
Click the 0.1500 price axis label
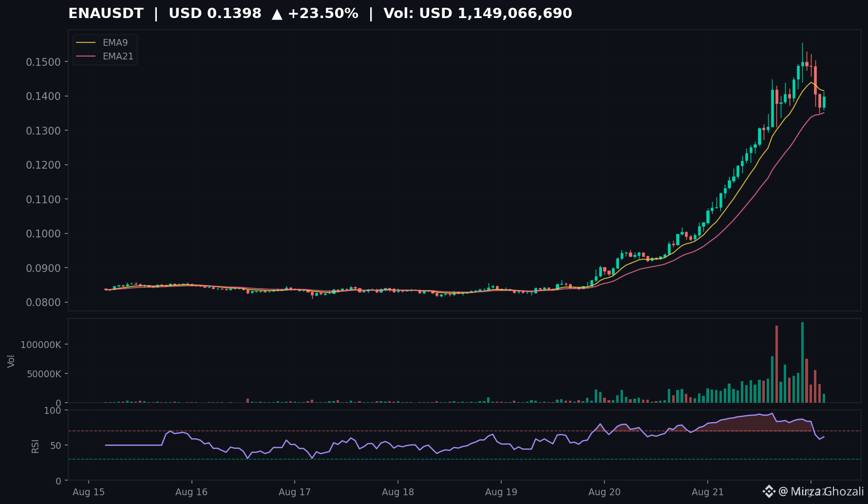pos(43,62)
